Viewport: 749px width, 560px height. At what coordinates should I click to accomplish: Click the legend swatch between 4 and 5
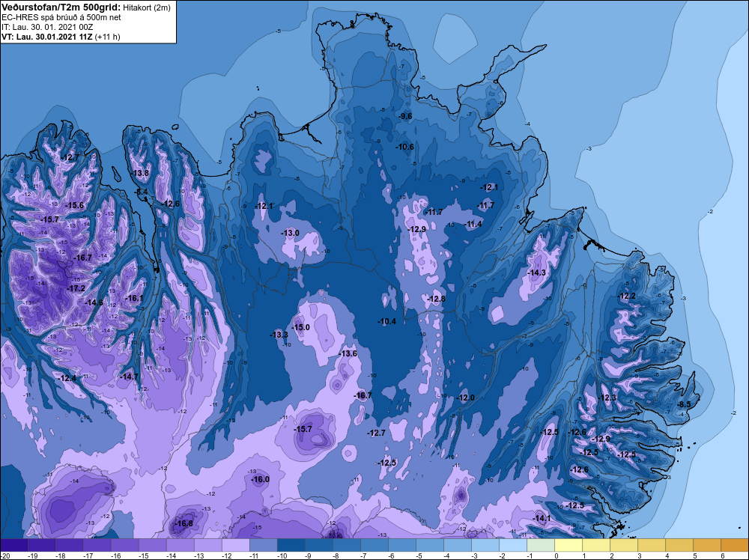click(x=679, y=545)
